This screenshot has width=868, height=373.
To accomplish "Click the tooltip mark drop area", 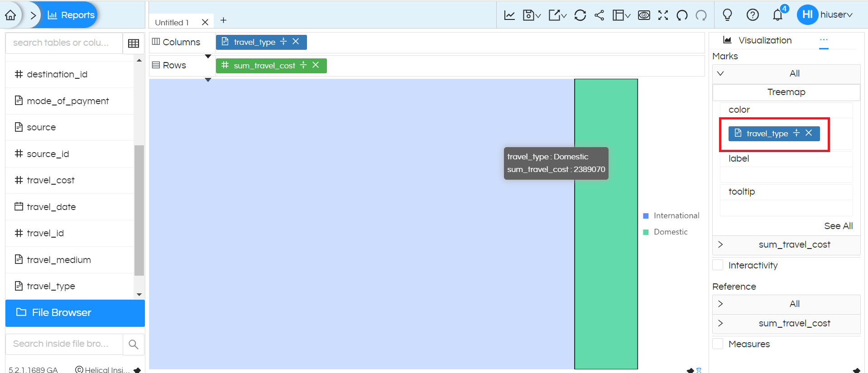I will tap(786, 208).
